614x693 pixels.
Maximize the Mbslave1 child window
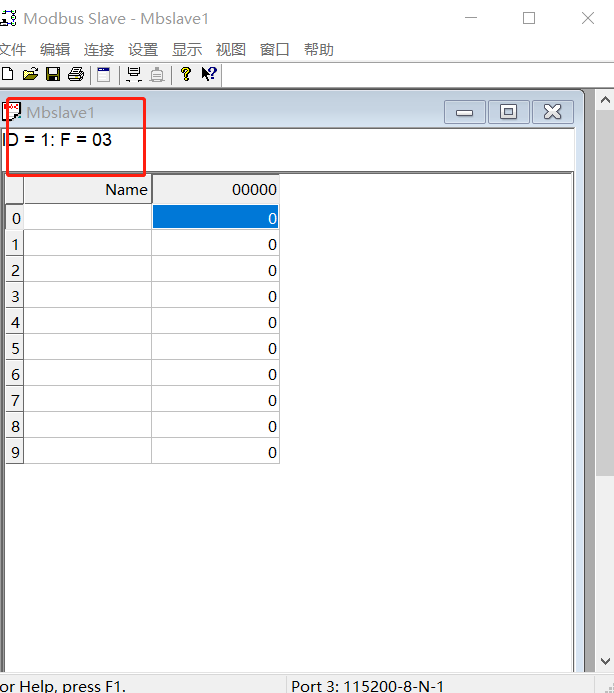click(508, 112)
